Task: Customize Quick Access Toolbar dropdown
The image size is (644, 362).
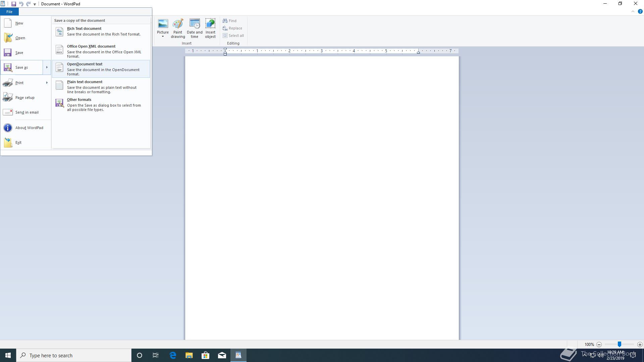Action: (x=35, y=4)
